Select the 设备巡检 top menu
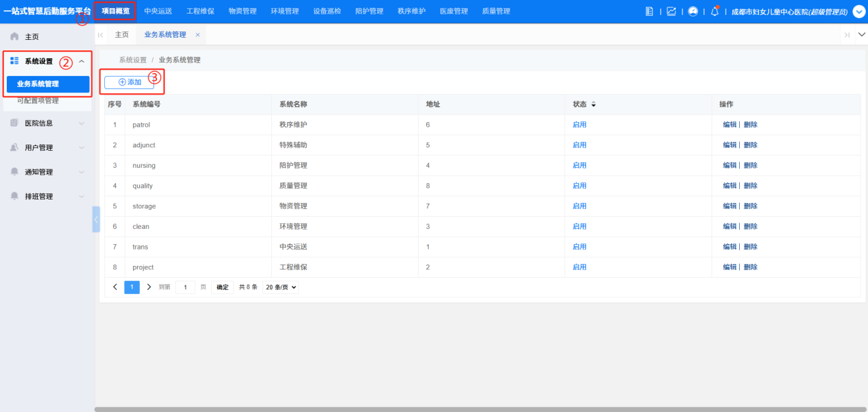 [x=327, y=11]
